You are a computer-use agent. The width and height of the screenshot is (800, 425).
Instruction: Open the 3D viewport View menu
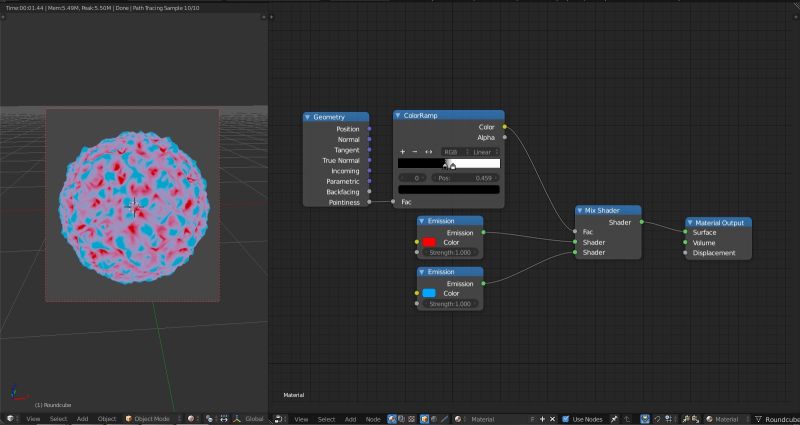pos(33,419)
